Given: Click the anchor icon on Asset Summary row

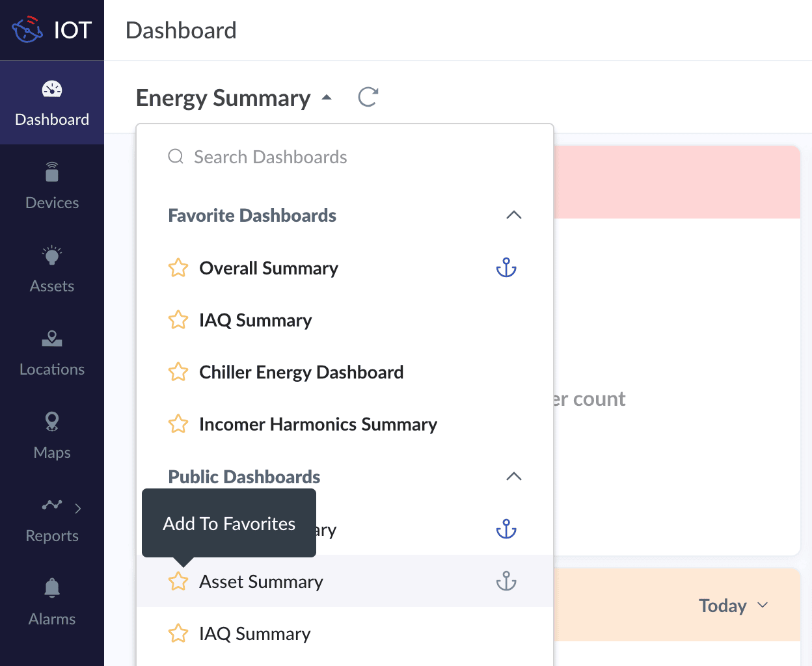Looking at the screenshot, I should tap(506, 581).
